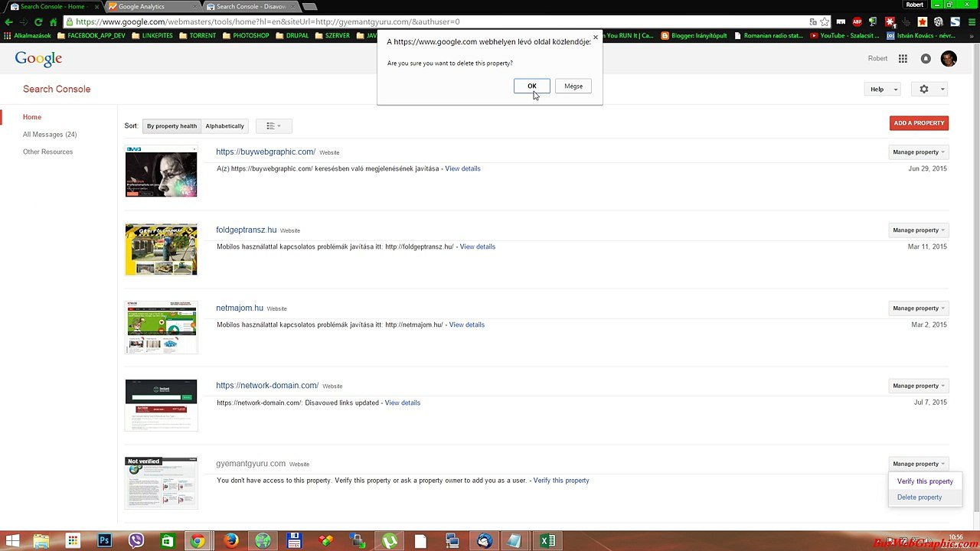980x551 pixels.
Task: Open Other Resources in the sidebar
Action: pos(47,152)
